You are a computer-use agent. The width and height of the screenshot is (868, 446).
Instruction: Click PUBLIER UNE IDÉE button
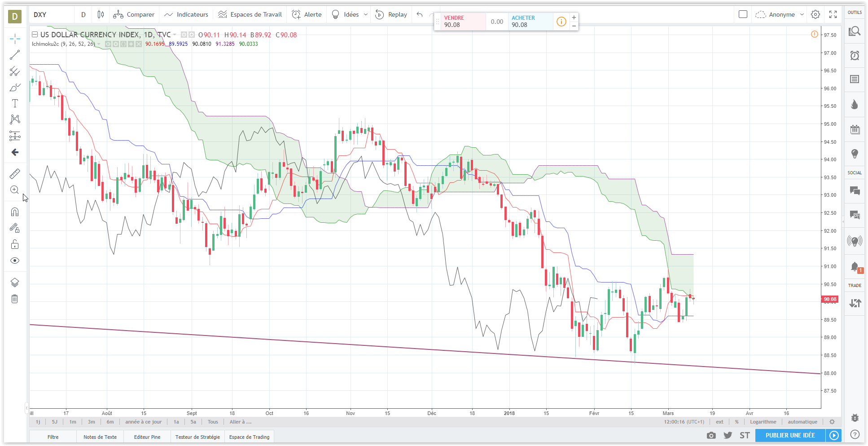point(790,435)
